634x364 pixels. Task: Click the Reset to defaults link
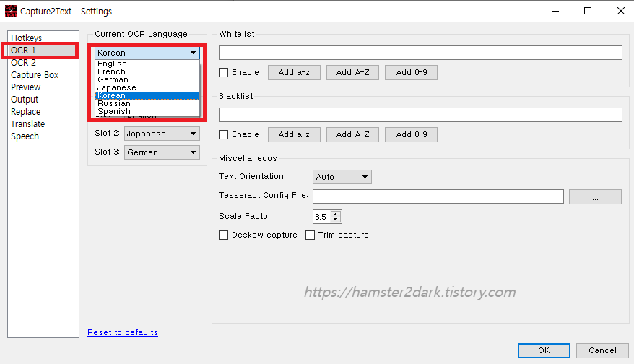pyautogui.click(x=123, y=332)
